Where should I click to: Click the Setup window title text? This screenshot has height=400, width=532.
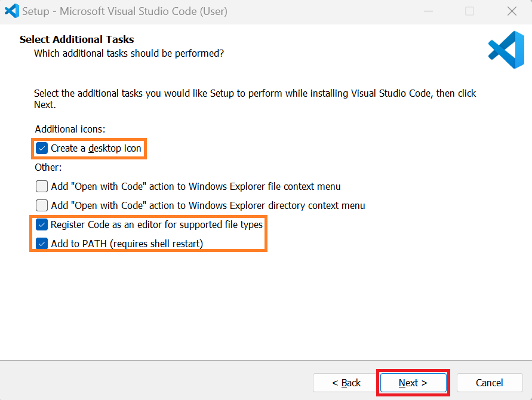click(x=125, y=11)
